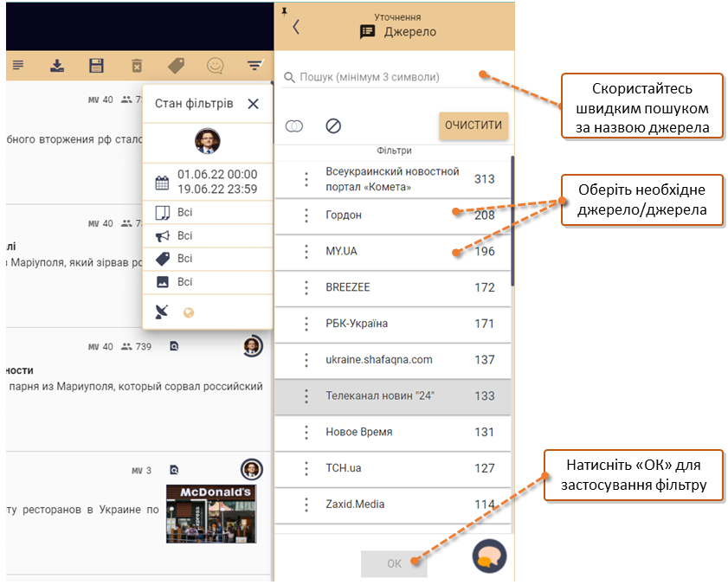Click the globe icon in the filter panel
Viewport: 728px width, 585px height.
click(189, 313)
